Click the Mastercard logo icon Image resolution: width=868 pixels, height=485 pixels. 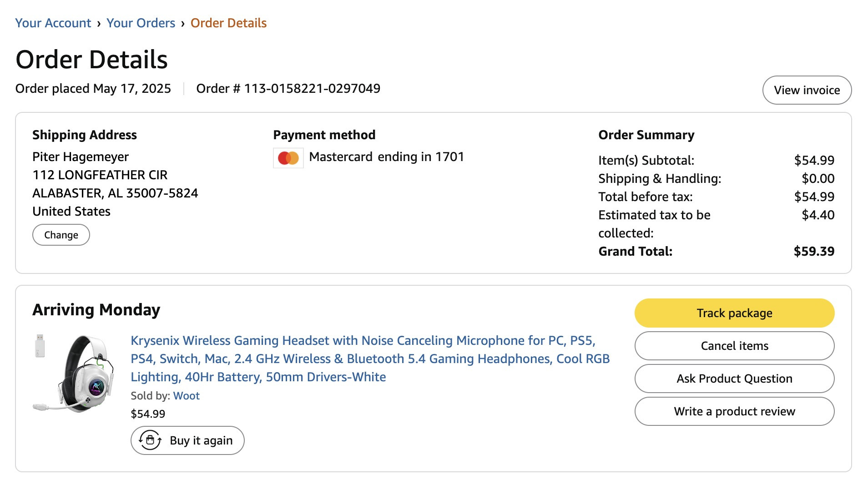(x=288, y=158)
